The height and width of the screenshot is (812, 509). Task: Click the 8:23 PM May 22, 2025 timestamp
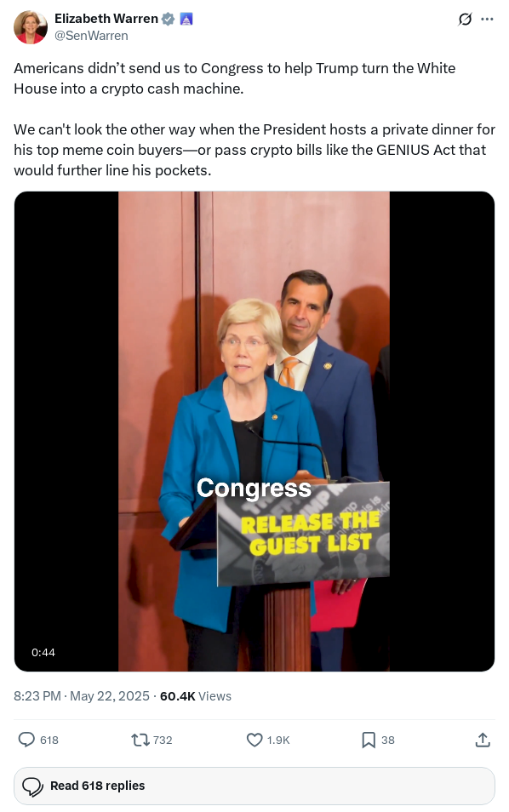click(82, 696)
